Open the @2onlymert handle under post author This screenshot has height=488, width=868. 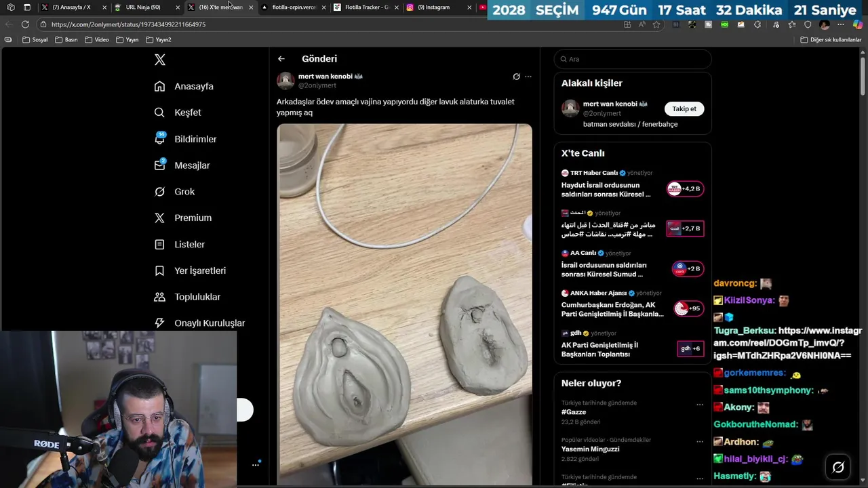[317, 85]
